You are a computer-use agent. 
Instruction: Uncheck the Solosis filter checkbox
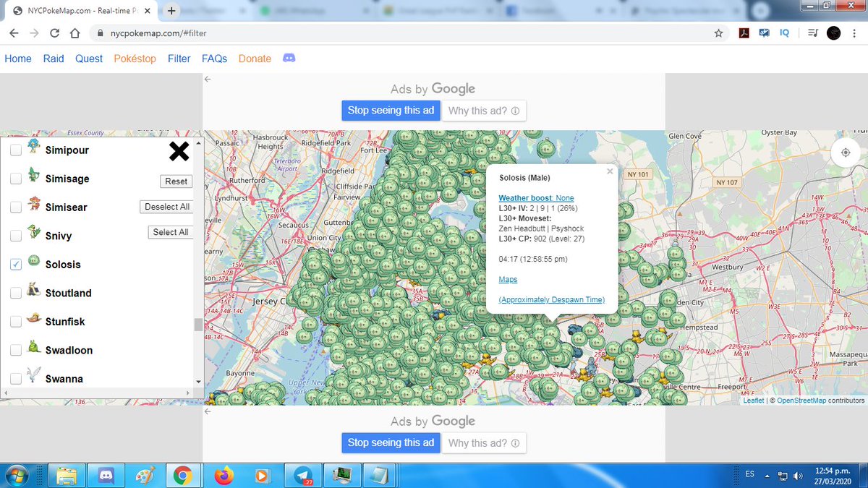[x=15, y=265]
